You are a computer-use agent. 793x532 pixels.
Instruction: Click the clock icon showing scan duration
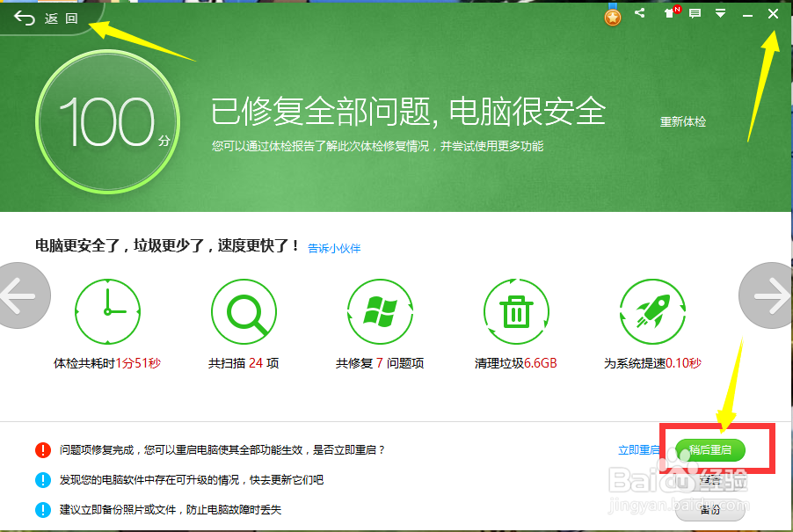pos(107,311)
